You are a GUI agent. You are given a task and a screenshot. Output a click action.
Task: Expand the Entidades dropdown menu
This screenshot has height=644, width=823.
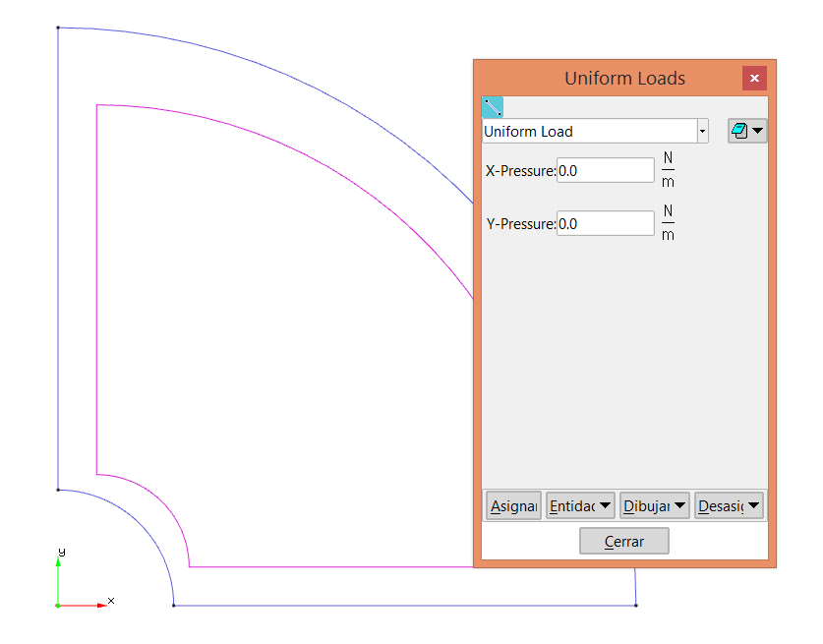point(580,506)
